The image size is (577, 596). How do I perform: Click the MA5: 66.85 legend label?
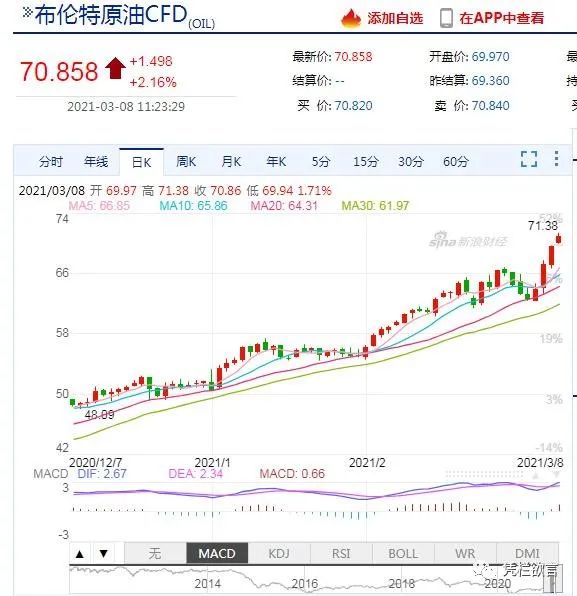click(99, 206)
